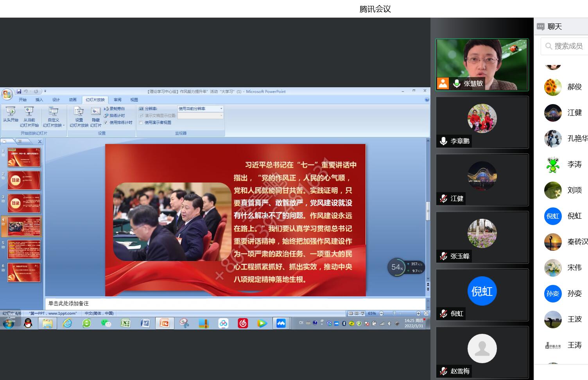Adjust the PowerPoint zoom slider

point(394,313)
